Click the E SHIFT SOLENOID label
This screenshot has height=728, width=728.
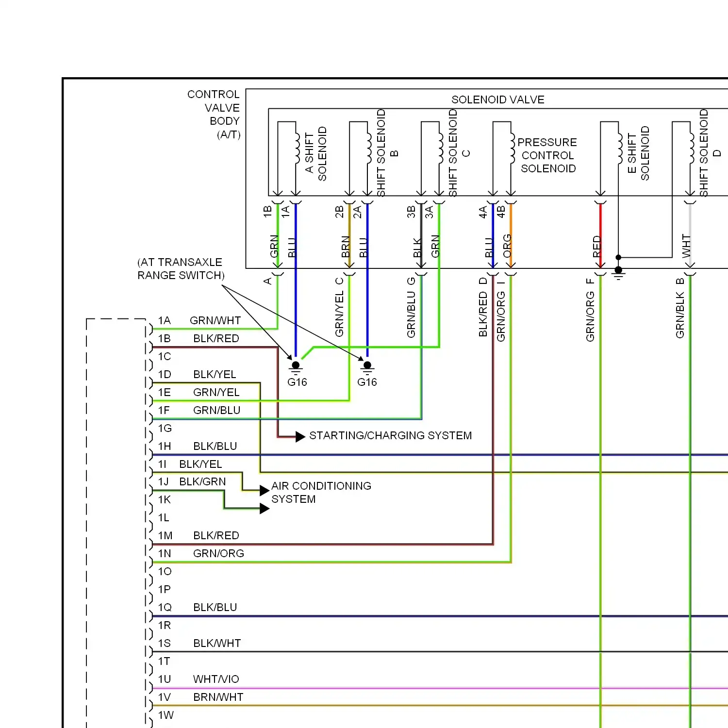pyautogui.click(x=639, y=153)
